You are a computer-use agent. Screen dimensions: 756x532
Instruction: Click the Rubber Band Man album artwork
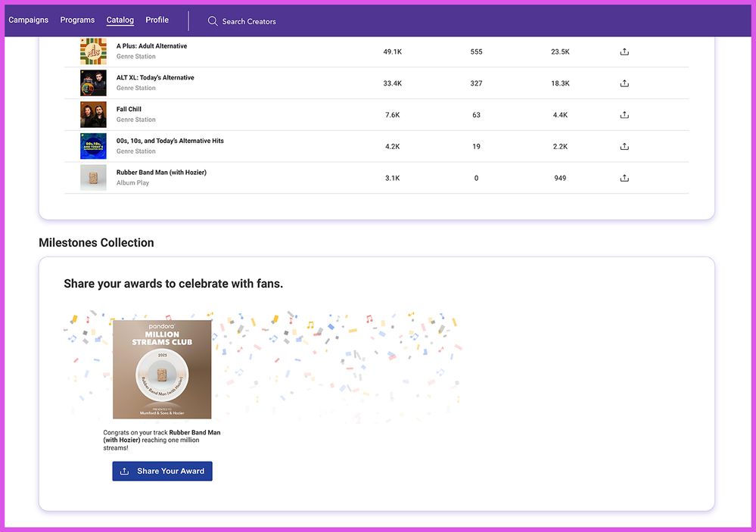point(93,178)
